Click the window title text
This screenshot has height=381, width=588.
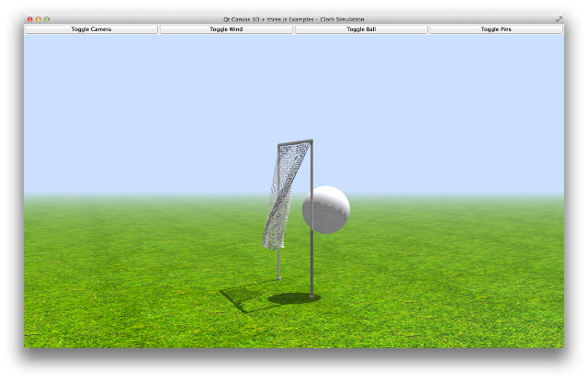(x=293, y=19)
